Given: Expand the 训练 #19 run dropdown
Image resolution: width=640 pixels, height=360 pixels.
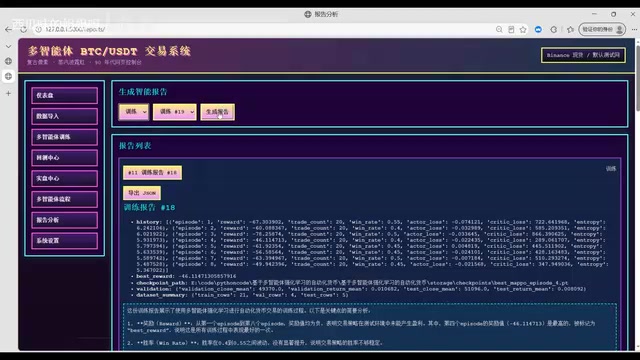Looking at the screenshot, I should [x=175, y=112].
